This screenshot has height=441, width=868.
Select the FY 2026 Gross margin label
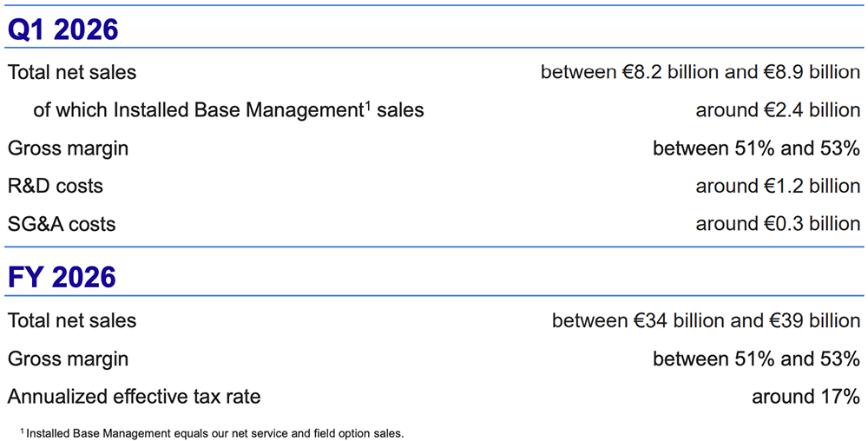(x=68, y=359)
